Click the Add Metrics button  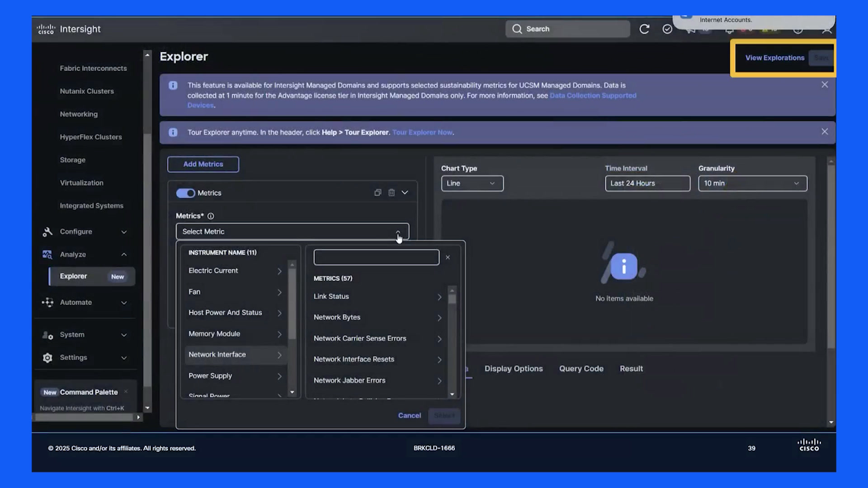(203, 164)
